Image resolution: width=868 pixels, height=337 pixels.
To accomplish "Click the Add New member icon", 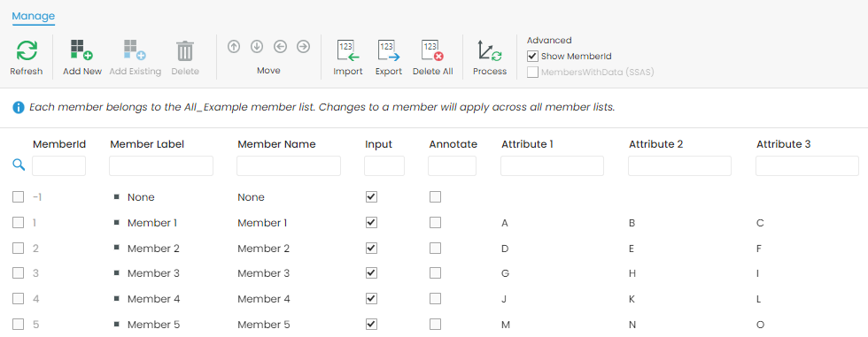I will [x=81, y=50].
